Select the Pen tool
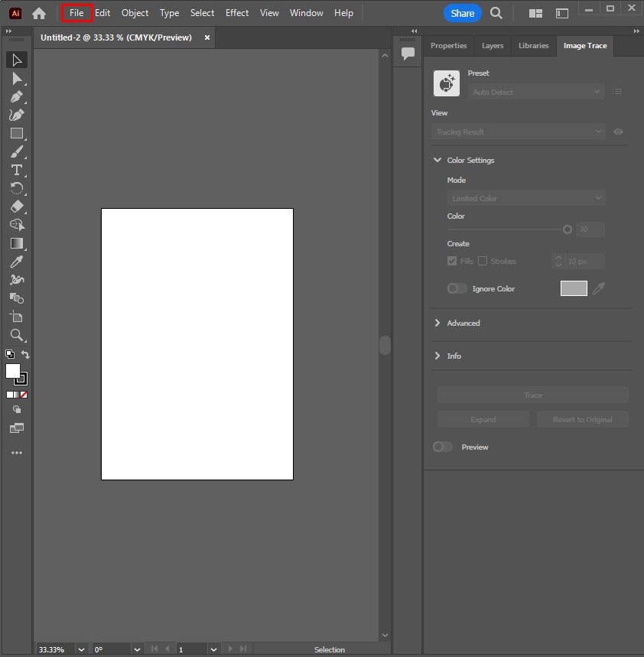This screenshot has height=657, width=644. (16, 96)
